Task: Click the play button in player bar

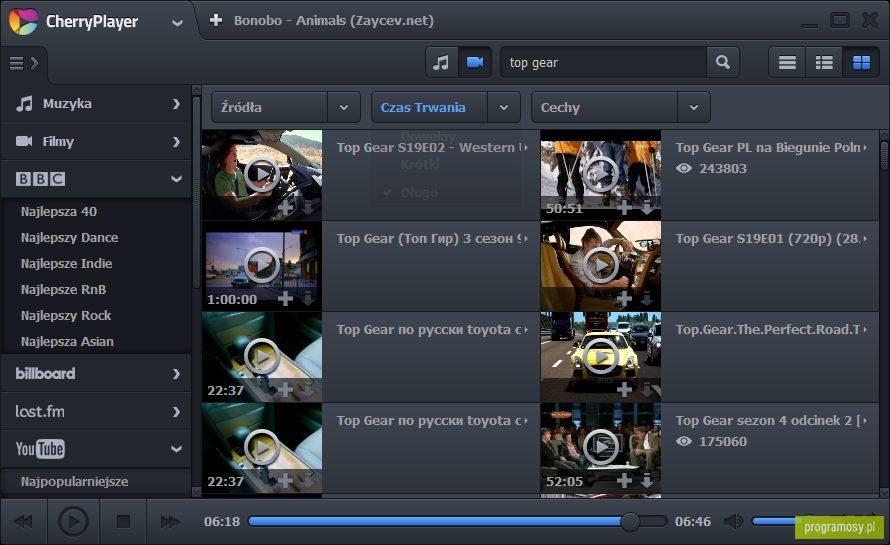Action: [x=73, y=522]
